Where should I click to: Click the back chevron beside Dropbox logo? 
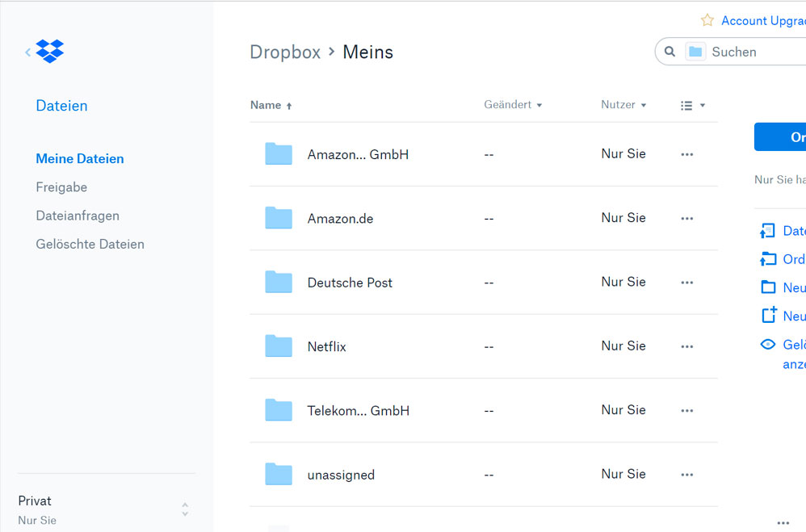[27, 52]
